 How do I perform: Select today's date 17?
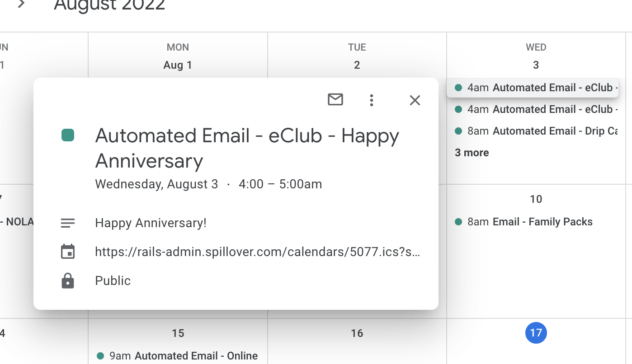point(536,333)
